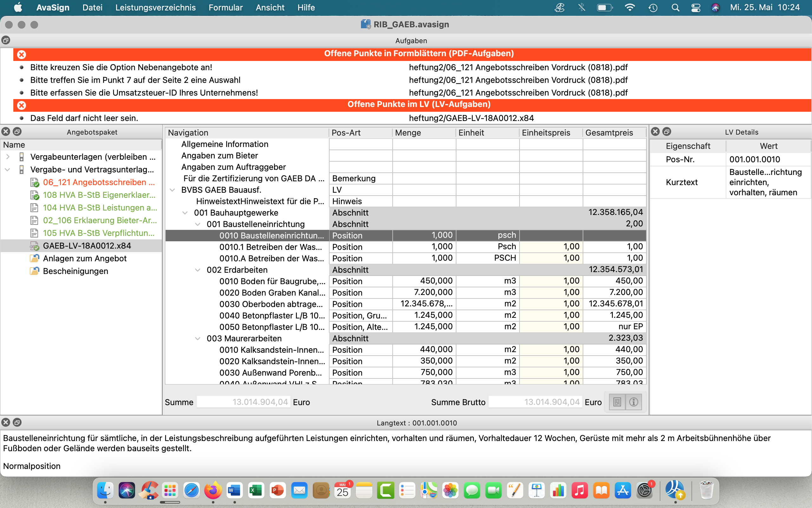Select Angaben zum Auftraggeber in navigation

(233, 167)
